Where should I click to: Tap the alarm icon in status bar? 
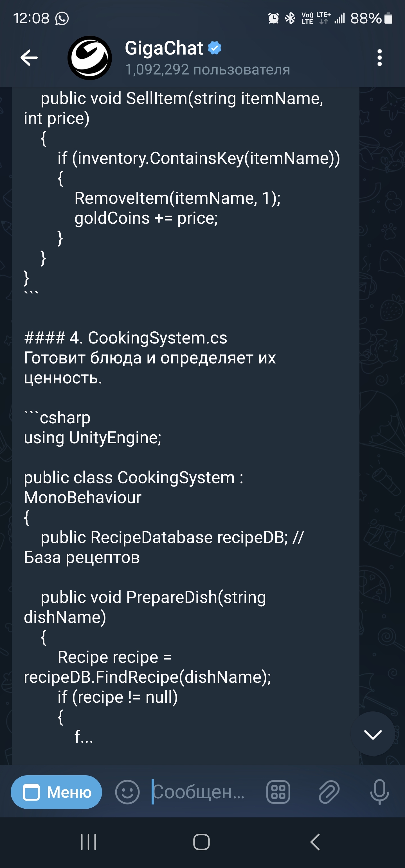273,18
